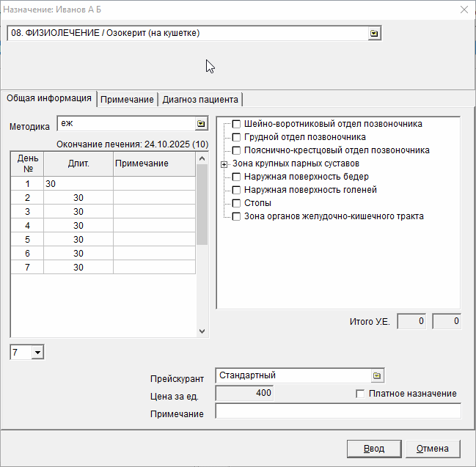The width and height of the screenshot is (476, 467).
Task: Close the Назначение dialog window
Action: click(464, 10)
